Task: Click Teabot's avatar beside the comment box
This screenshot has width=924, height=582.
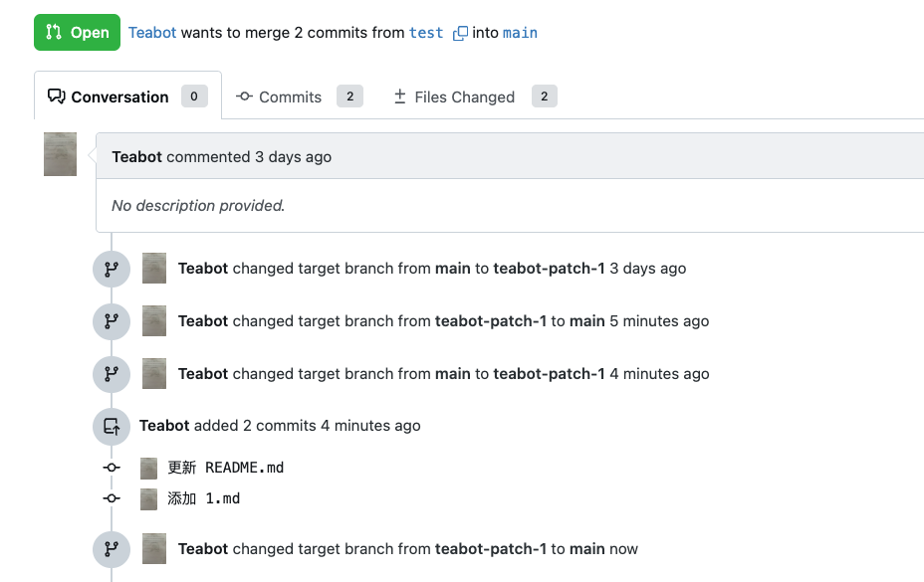Action: (x=61, y=154)
